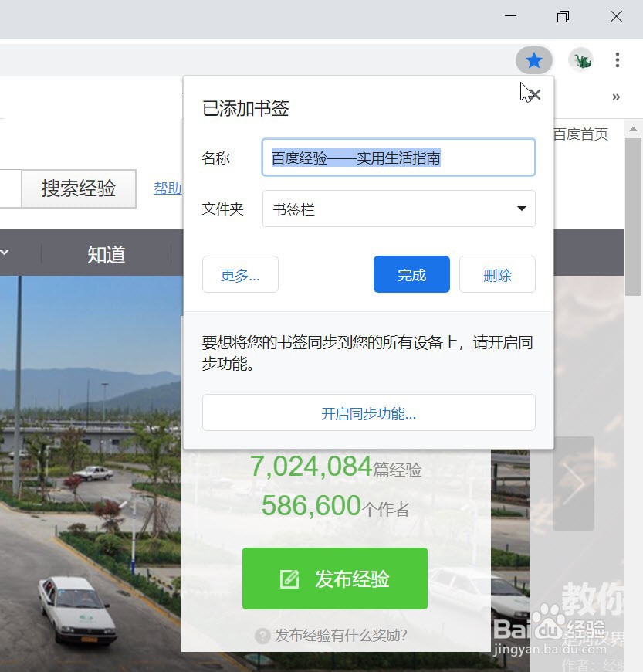Close the Chrome window

[x=616, y=17]
